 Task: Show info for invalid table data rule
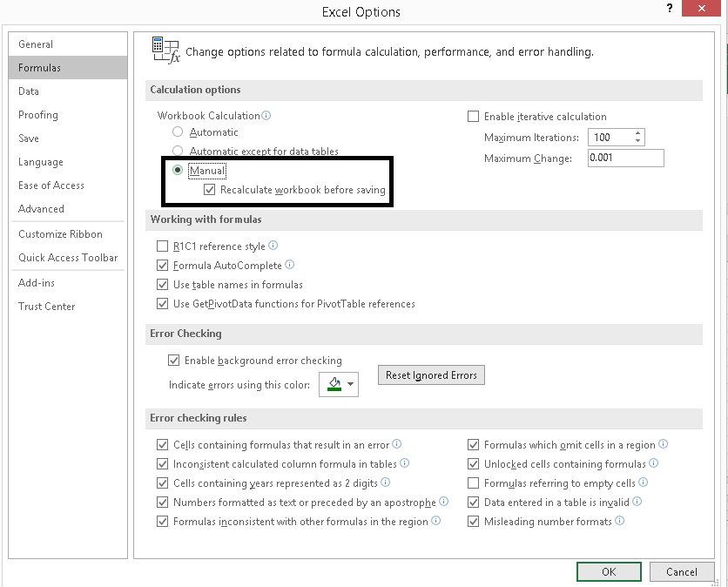coord(637,501)
